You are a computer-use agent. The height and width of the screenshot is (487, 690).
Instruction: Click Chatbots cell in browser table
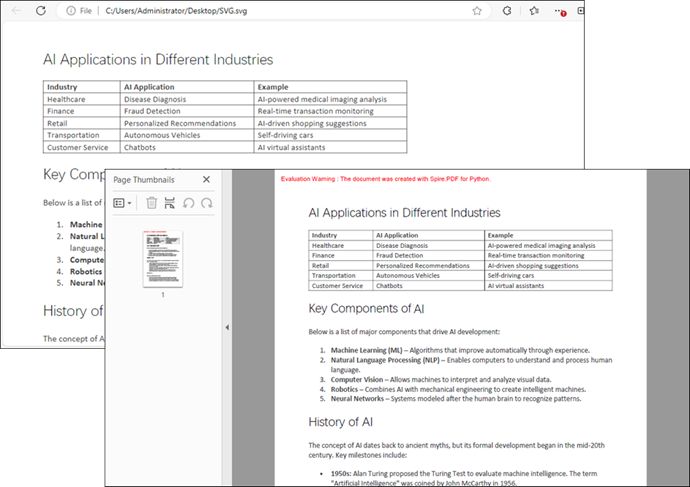point(187,147)
